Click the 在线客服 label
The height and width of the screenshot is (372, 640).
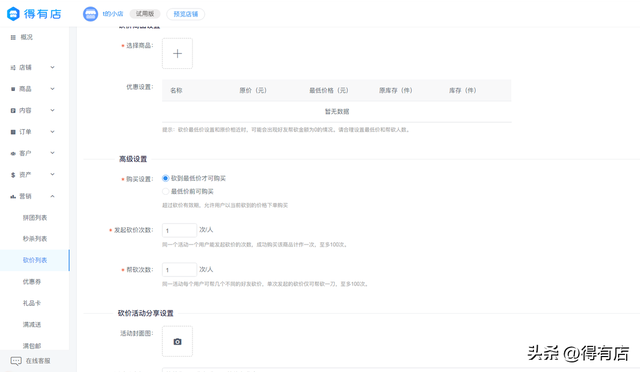38,361
